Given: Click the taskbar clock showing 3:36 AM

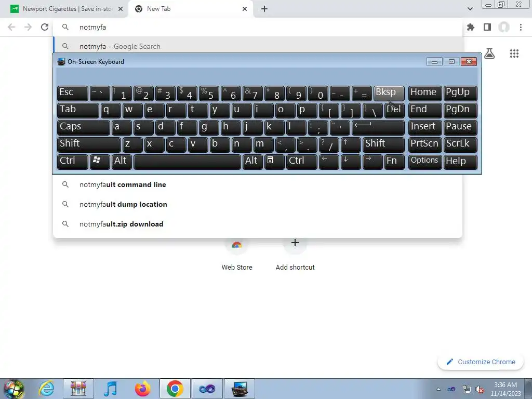Looking at the screenshot, I should point(506,389).
